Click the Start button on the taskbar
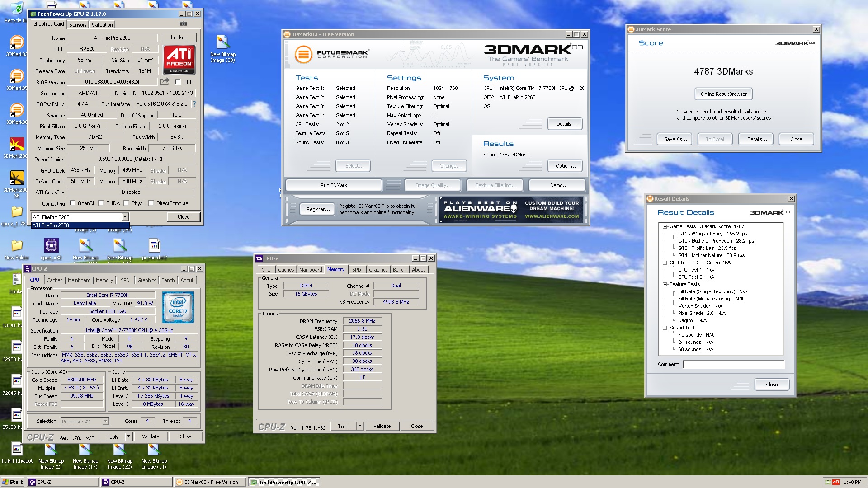868x488 pixels. pos(13,482)
